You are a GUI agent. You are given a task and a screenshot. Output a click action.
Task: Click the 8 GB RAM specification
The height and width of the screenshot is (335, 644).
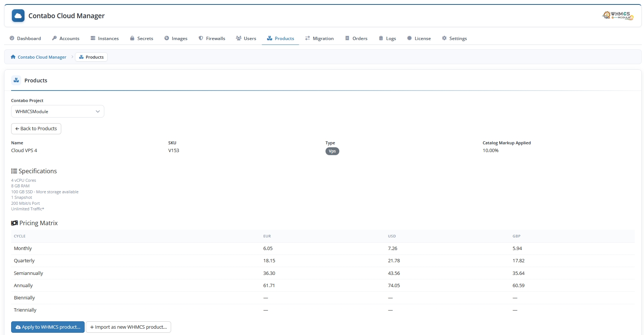pos(20,186)
